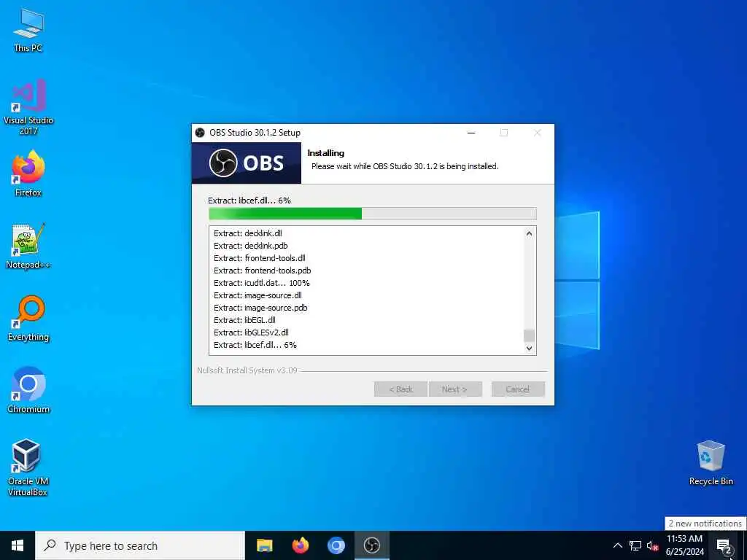Select the 'Extract: libEGL.dll' log line
The width and height of the screenshot is (747, 560).
click(x=244, y=320)
